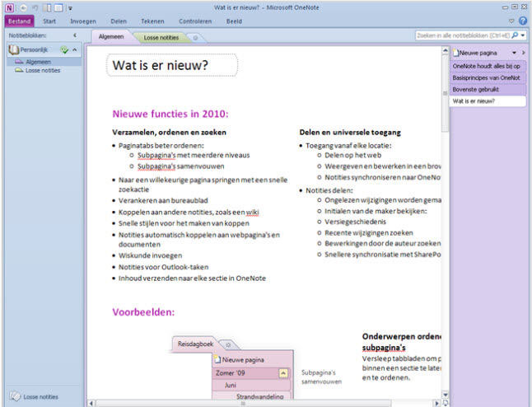Open the Customize Quick Access Toolbar dropdown
This screenshot has width=532, height=407.
coord(70,8)
